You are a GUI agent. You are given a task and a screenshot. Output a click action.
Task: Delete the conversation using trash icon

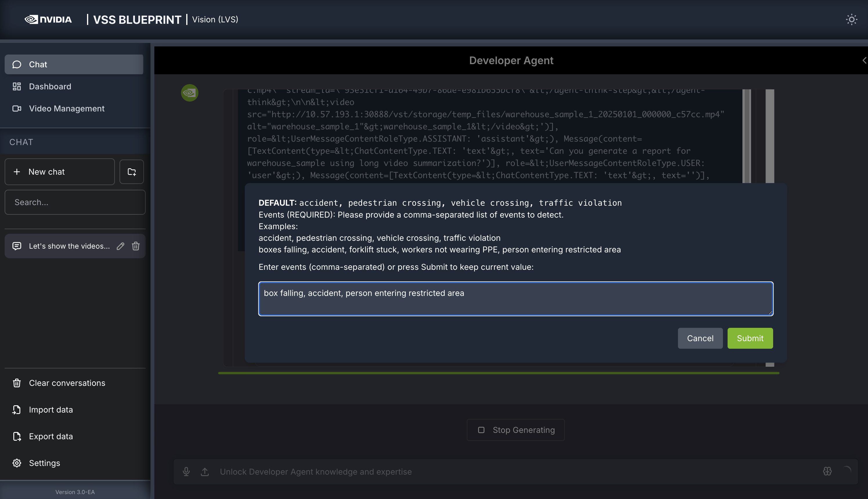pyautogui.click(x=136, y=246)
